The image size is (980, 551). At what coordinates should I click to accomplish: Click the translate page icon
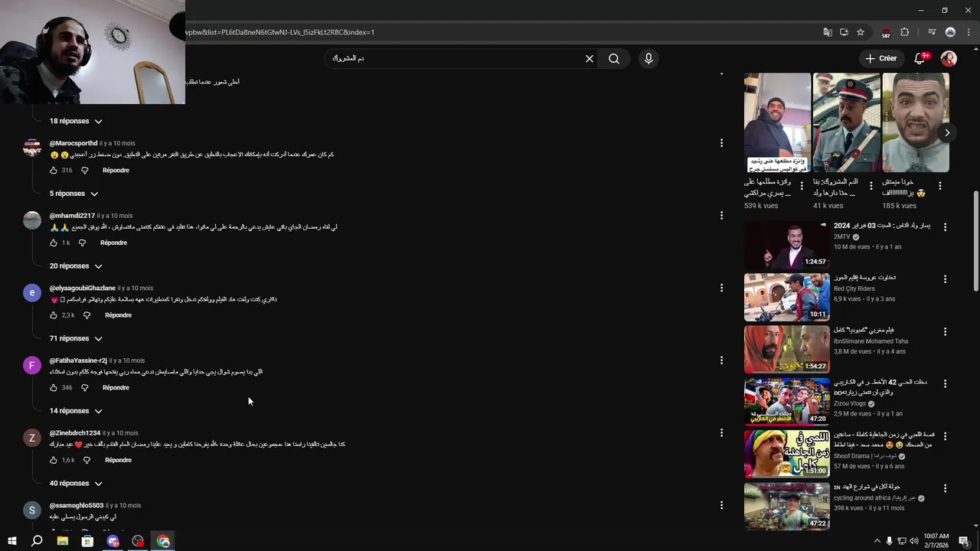click(x=828, y=32)
